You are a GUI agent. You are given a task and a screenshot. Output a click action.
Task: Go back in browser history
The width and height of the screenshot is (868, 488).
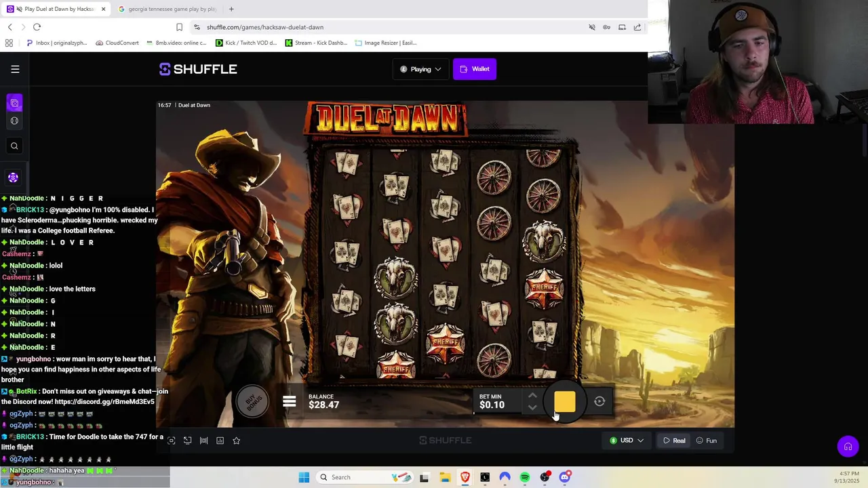click(9, 27)
